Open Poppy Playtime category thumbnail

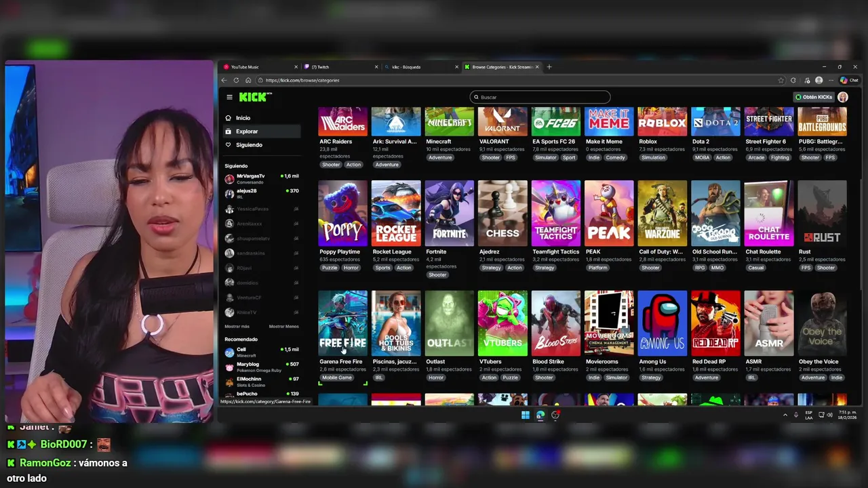point(342,213)
